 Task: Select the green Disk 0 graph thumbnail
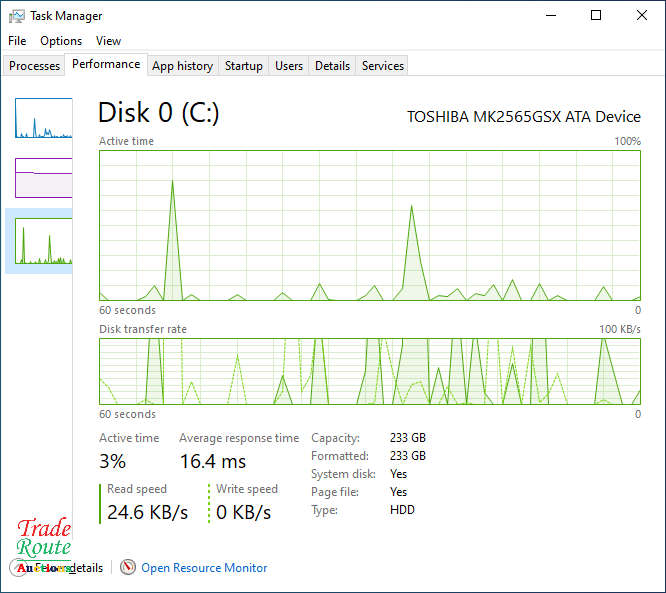[43, 241]
